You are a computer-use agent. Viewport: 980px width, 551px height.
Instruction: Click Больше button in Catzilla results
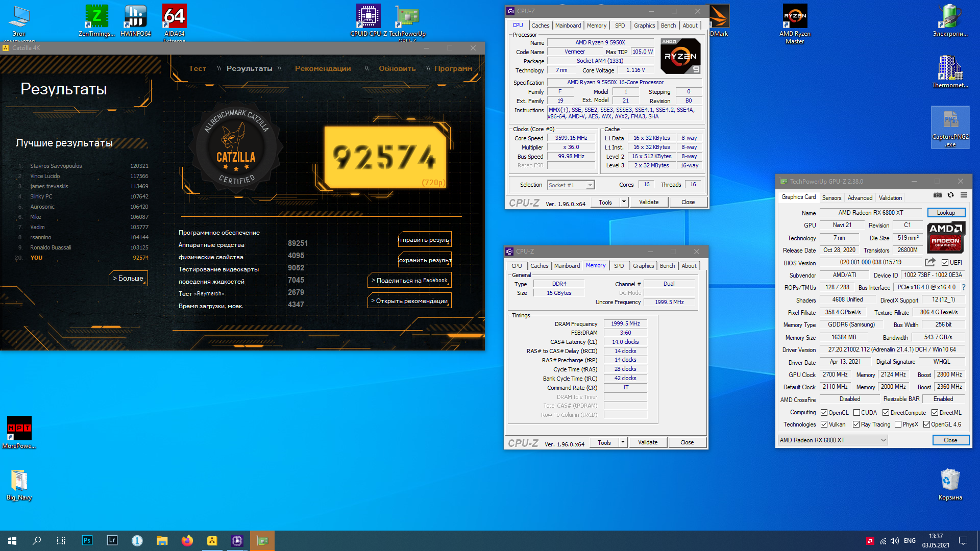pos(128,279)
